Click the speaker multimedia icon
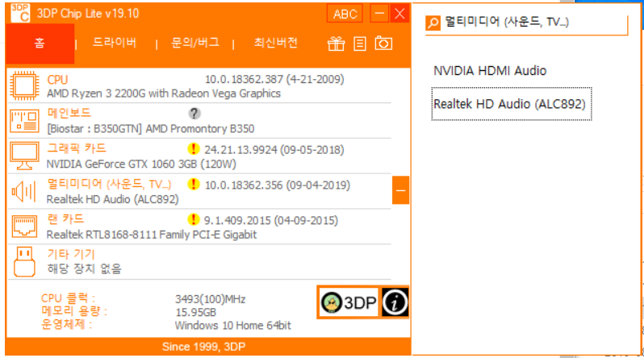The width and height of the screenshot is (644, 358). click(x=24, y=191)
